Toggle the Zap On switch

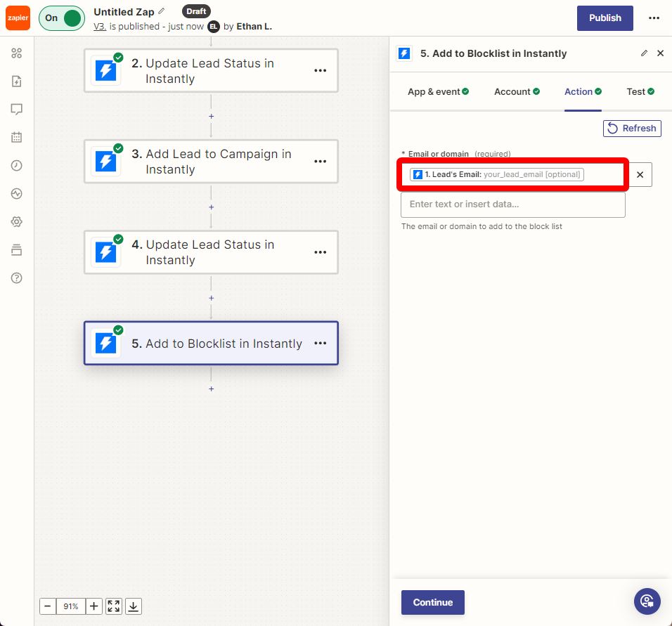[x=62, y=18]
